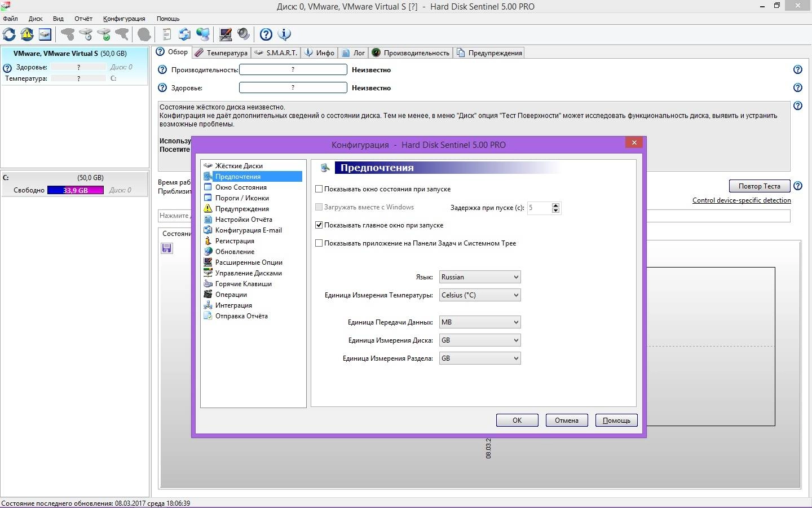
Task: Select the VMware Virtual S disk entry
Action: [x=74, y=67]
